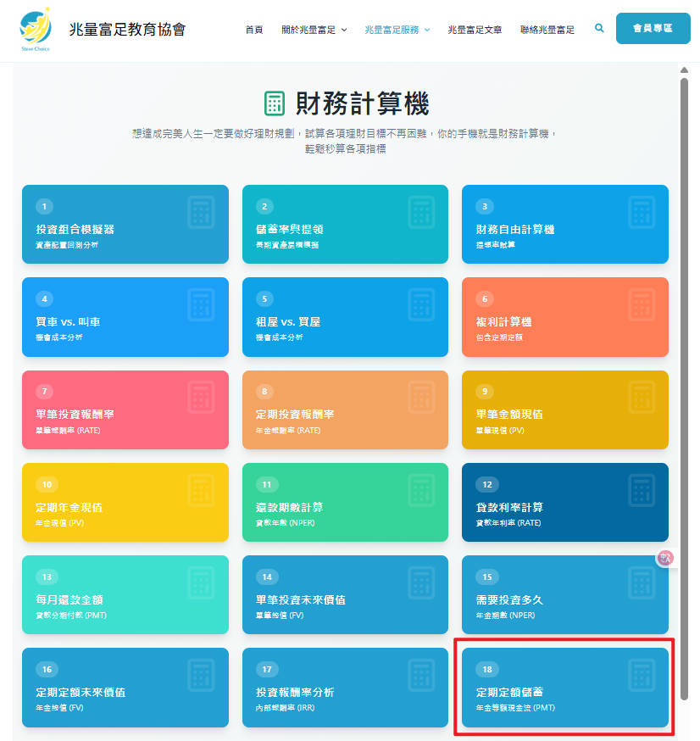Open the 兆量富足服務 dropdown menu
Screen dimensions: 700x741
(392, 28)
